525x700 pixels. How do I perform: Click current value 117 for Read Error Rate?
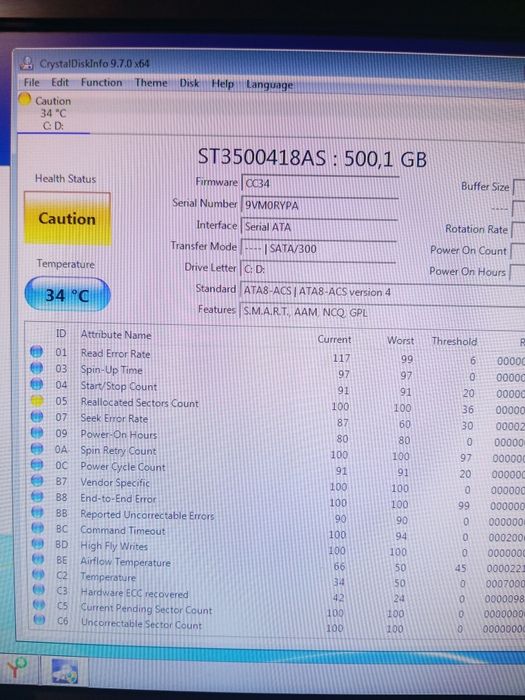click(341, 358)
